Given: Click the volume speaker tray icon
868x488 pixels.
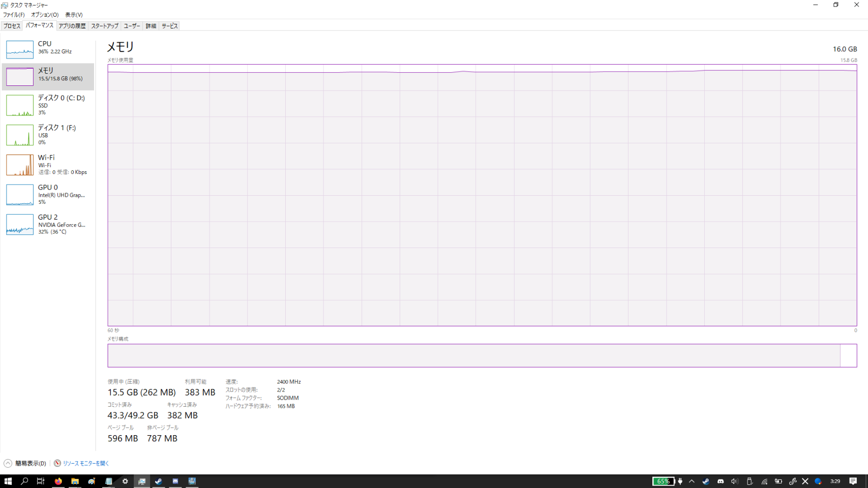Looking at the screenshot, I should tap(734, 481).
